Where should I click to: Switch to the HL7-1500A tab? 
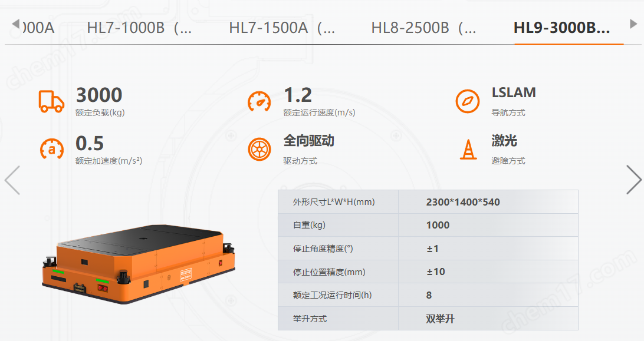tap(282, 28)
